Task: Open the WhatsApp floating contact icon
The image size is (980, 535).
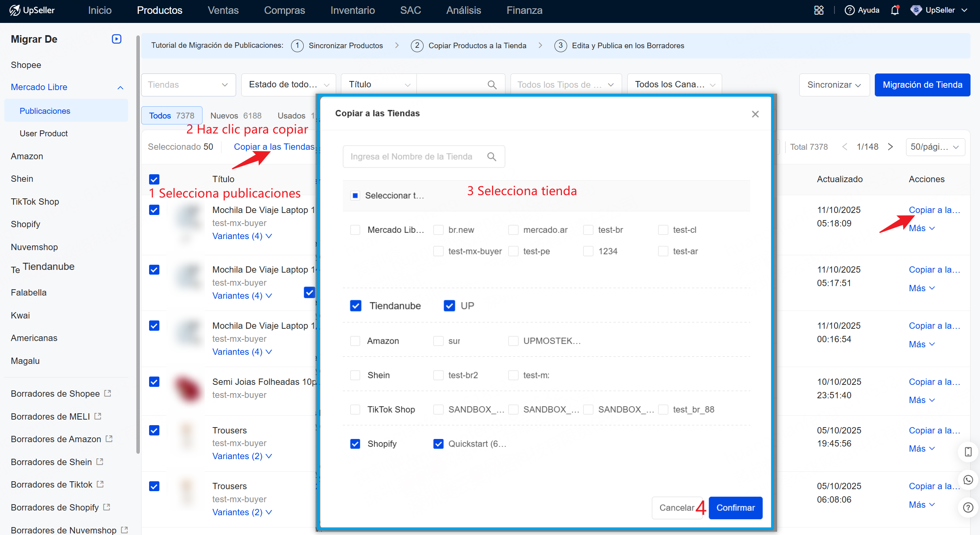Action: (968, 480)
